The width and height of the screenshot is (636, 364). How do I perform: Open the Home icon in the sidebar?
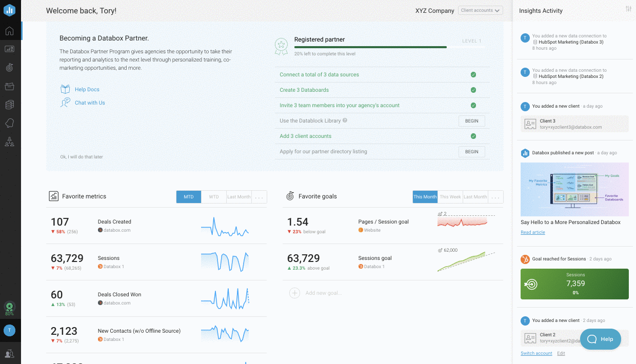(x=9, y=31)
